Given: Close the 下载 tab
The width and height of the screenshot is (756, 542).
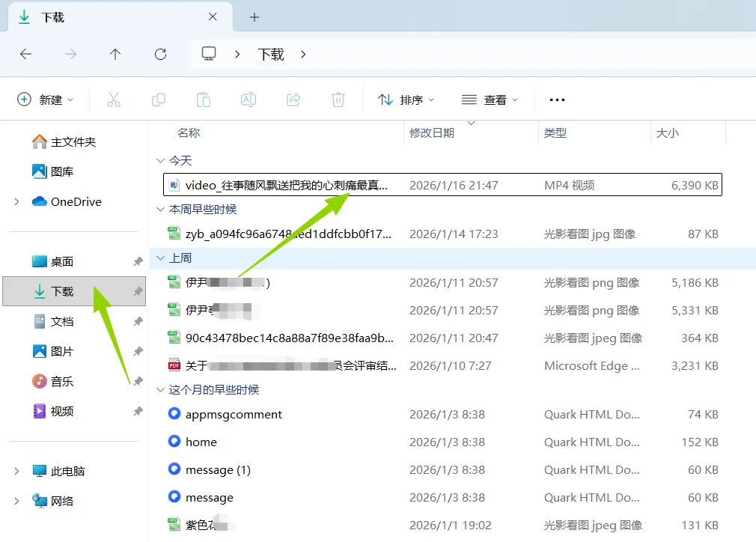Looking at the screenshot, I should (x=213, y=17).
